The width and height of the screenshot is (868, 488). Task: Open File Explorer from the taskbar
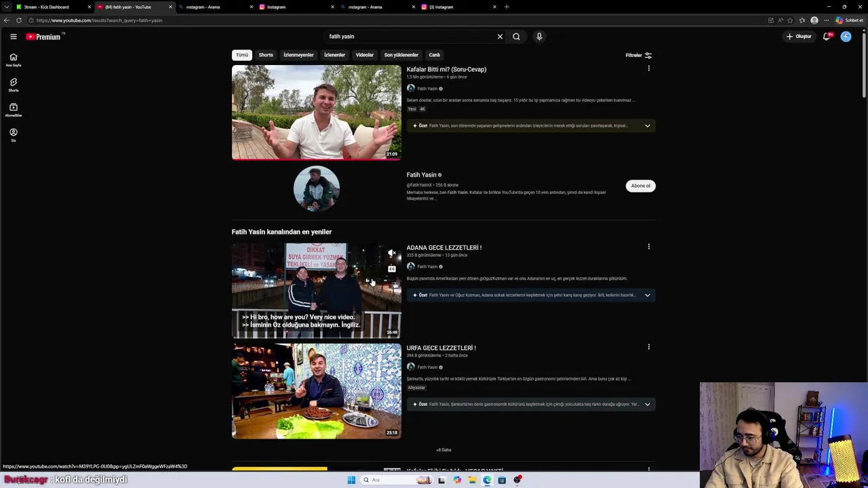472,480
